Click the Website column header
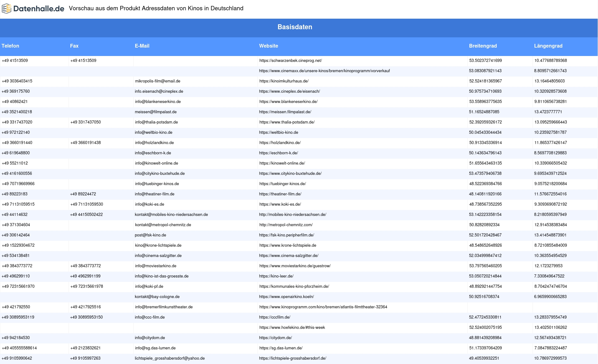Screen dimensions: 598x364 pyautogui.click(x=268, y=46)
